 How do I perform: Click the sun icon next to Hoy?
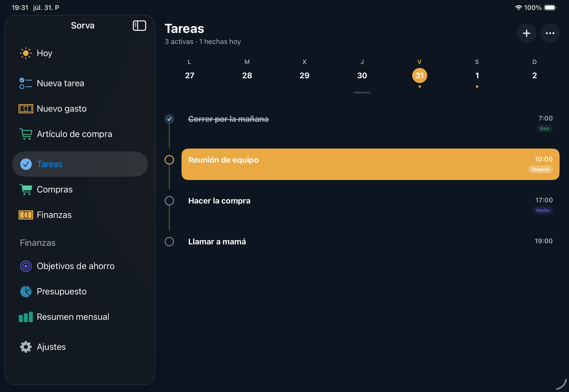(26, 53)
